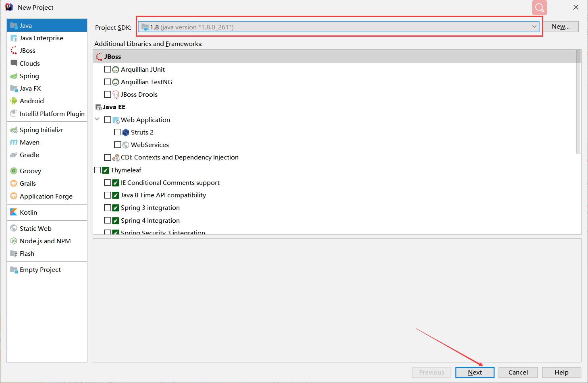Click the Java FX folder icon
The height and width of the screenshot is (383, 588).
tap(14, 89)
